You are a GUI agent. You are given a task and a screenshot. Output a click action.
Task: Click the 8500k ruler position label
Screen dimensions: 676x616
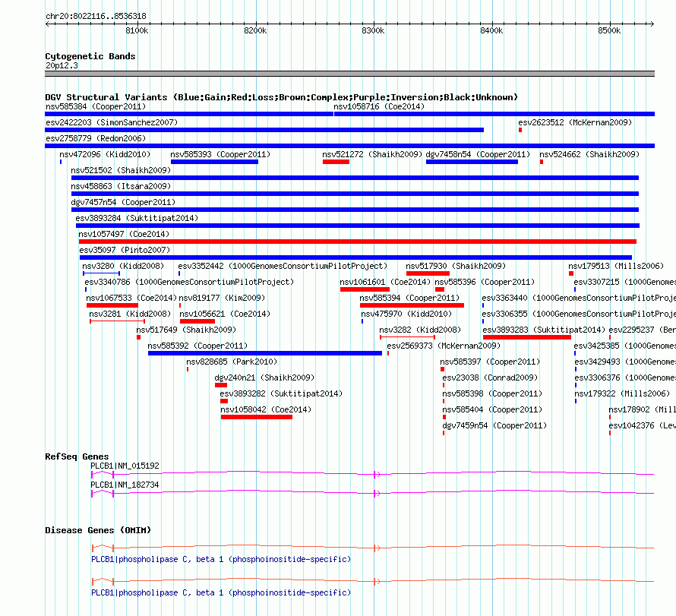[609, 30]
